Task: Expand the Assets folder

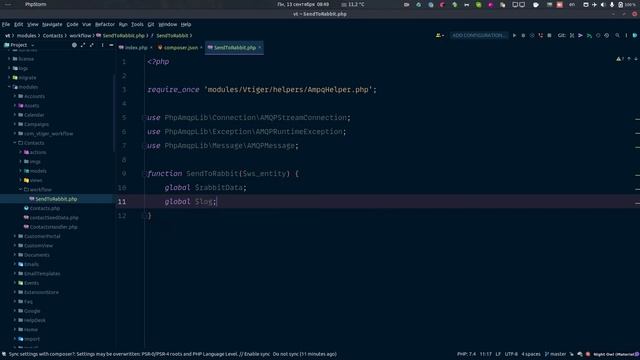Action: (x=15, y=106)
